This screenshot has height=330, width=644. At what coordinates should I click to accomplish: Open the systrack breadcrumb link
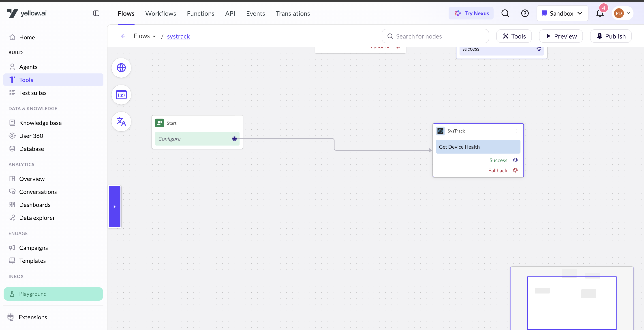tap(178, 36)
